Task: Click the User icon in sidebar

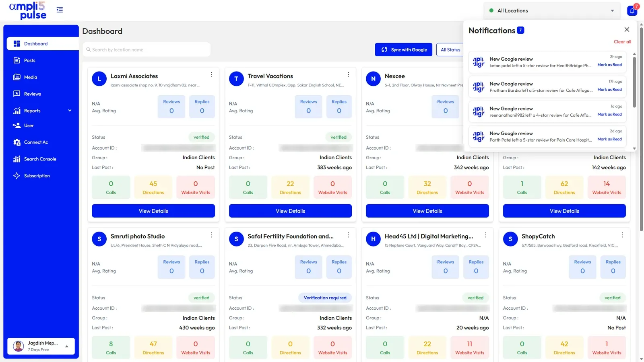Action: click(x=17, y=125)
